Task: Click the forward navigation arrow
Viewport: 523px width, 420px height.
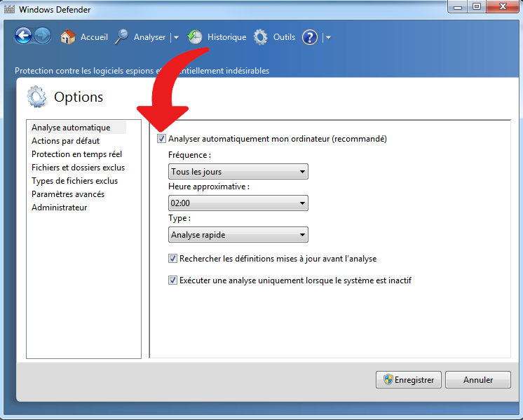Action: [43, 36]
